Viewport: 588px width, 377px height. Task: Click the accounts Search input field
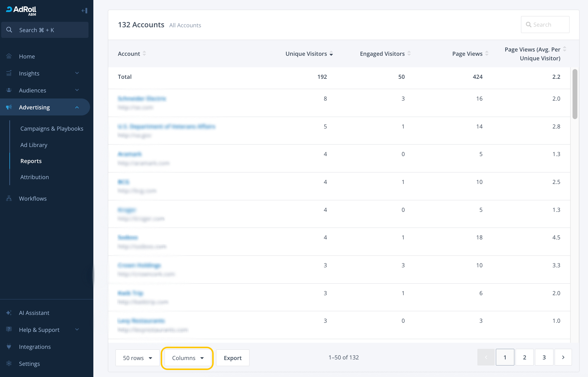click(549, 25)
